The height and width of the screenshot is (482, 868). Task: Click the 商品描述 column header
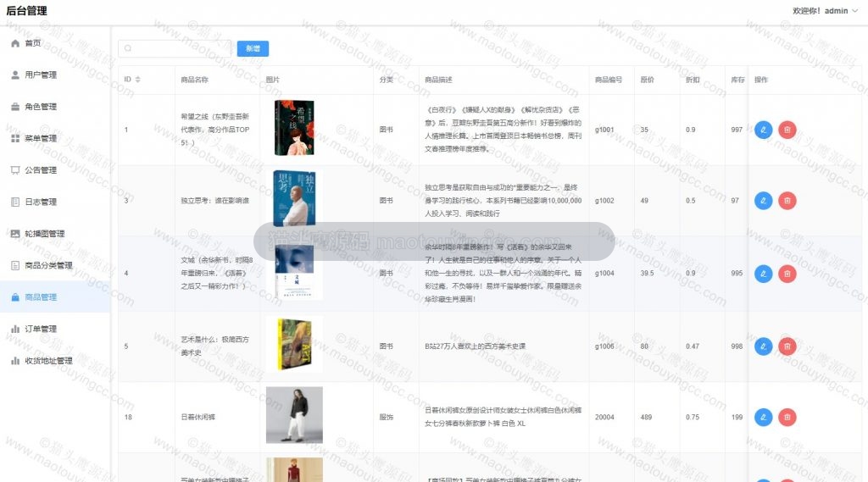(438, 80)
